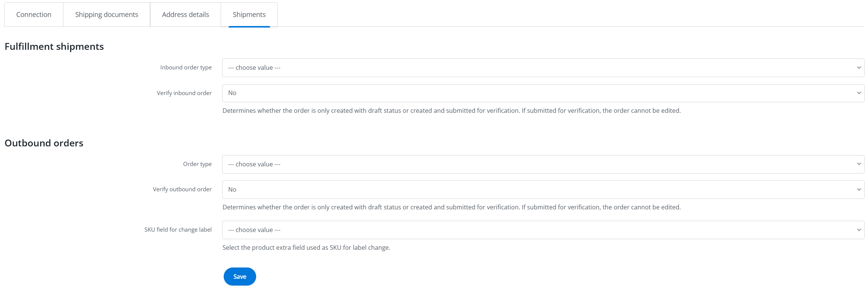Click the SKU label change help text
The width and height of the screenshot is (868, 289).
click(306, 247)
